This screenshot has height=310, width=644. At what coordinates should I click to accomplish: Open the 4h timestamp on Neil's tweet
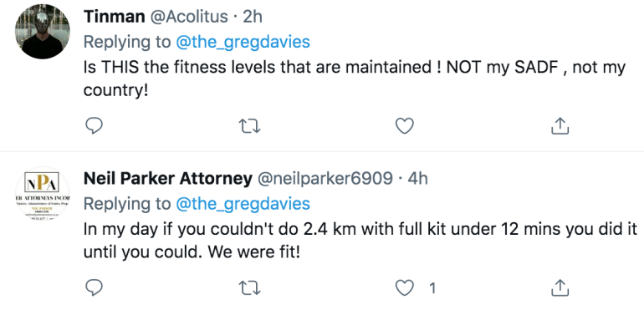click(x=417, y=179)
